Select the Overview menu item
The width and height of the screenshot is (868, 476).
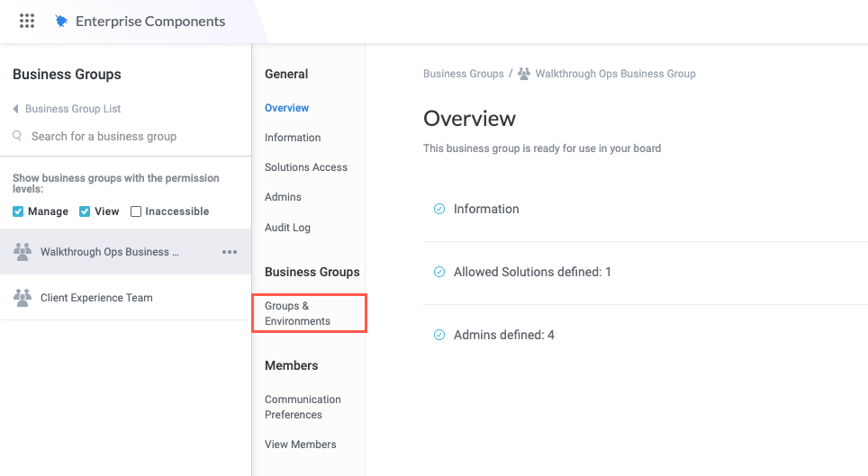pyautogui.click(x=286, y=108)
